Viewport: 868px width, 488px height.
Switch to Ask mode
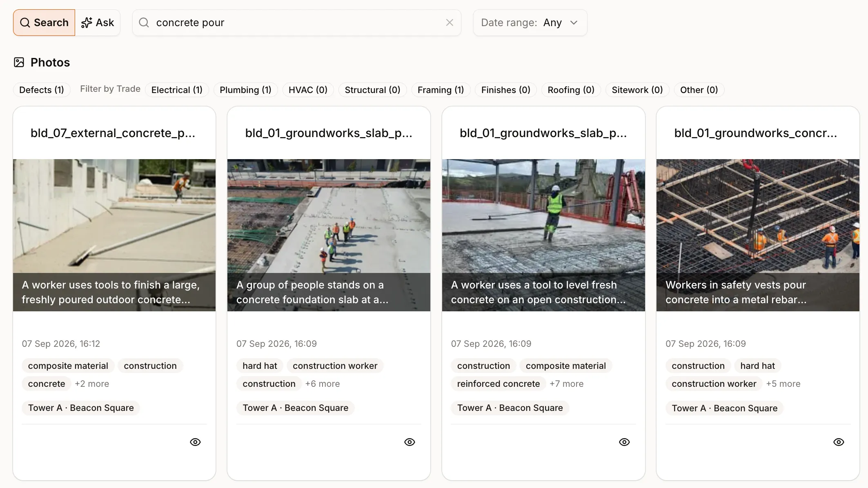click(x=98, y=22)
